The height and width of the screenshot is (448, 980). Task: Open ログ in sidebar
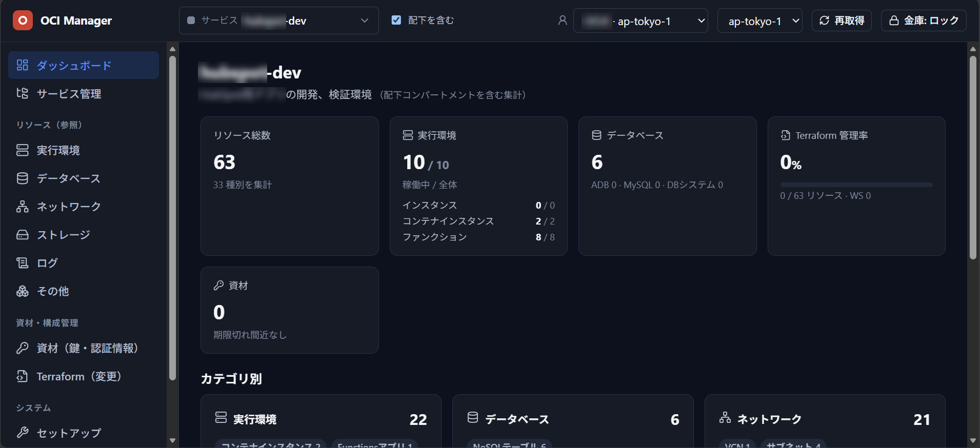[84, 263]
